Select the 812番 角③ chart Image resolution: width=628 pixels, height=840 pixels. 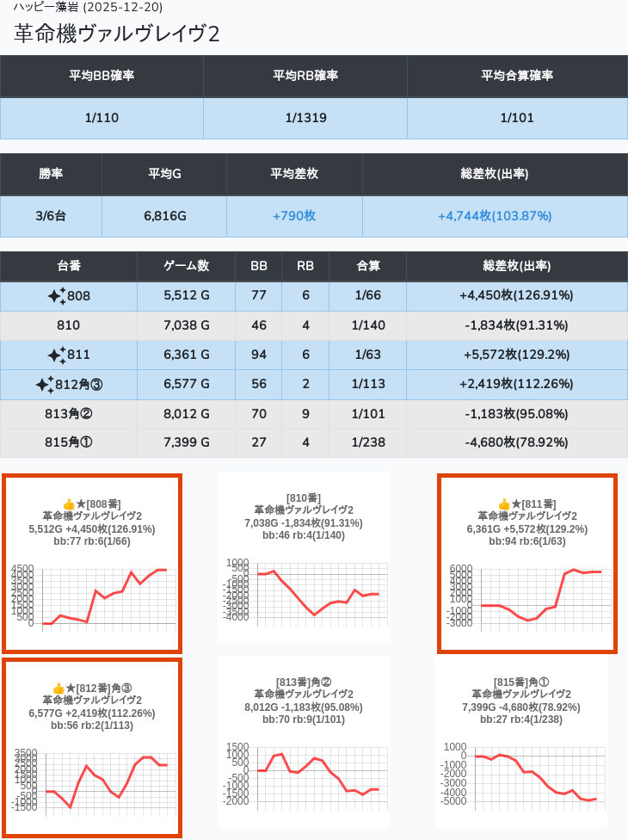point(91,781)
